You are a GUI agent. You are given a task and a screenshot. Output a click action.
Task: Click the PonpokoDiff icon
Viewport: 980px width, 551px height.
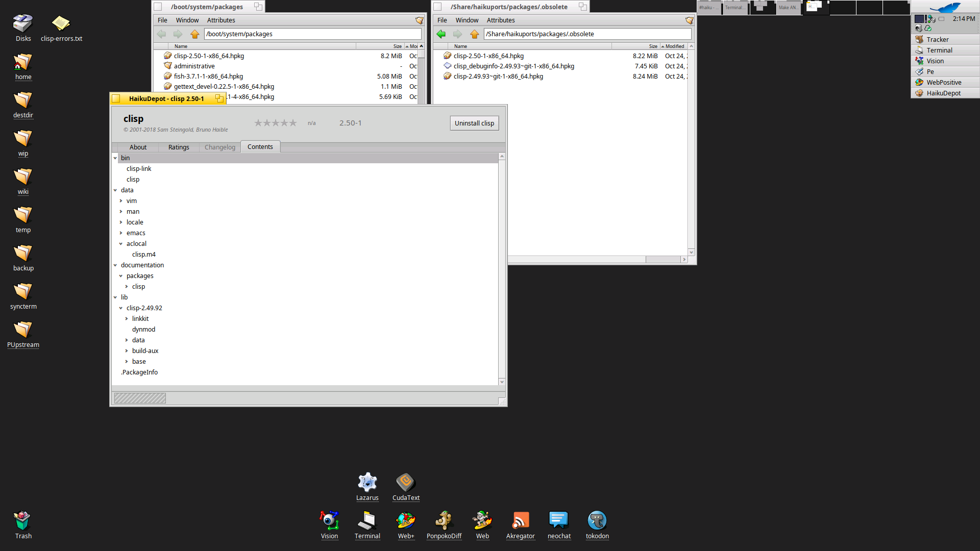click(444, 521)
